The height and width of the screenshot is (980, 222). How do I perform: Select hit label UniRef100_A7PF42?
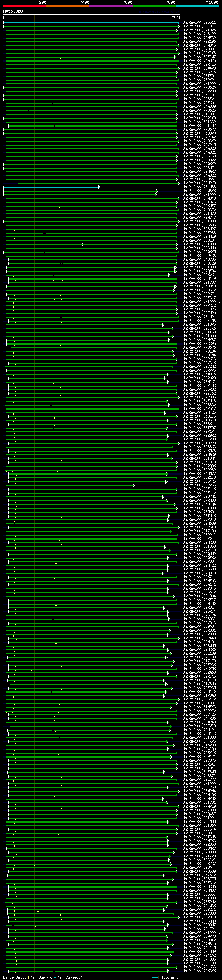click(199, 137)
